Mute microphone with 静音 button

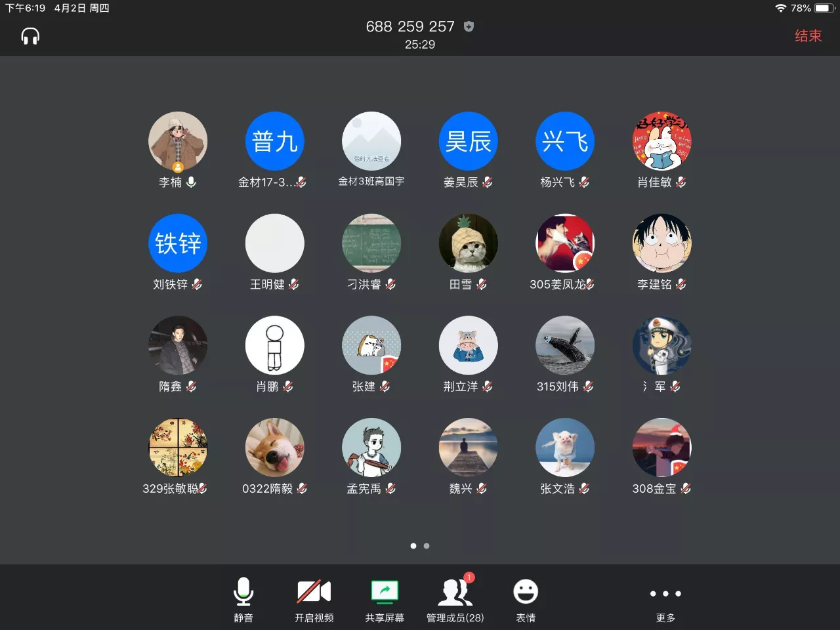243,600
